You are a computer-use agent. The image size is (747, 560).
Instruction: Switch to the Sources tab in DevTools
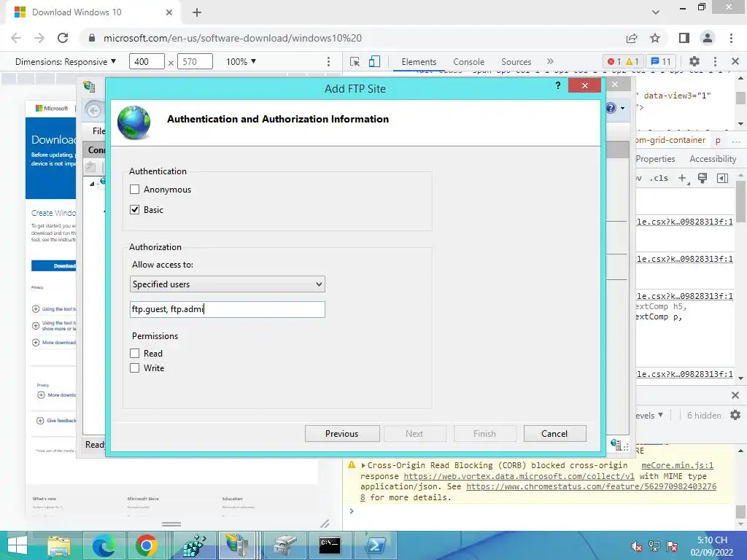(516, 62)
